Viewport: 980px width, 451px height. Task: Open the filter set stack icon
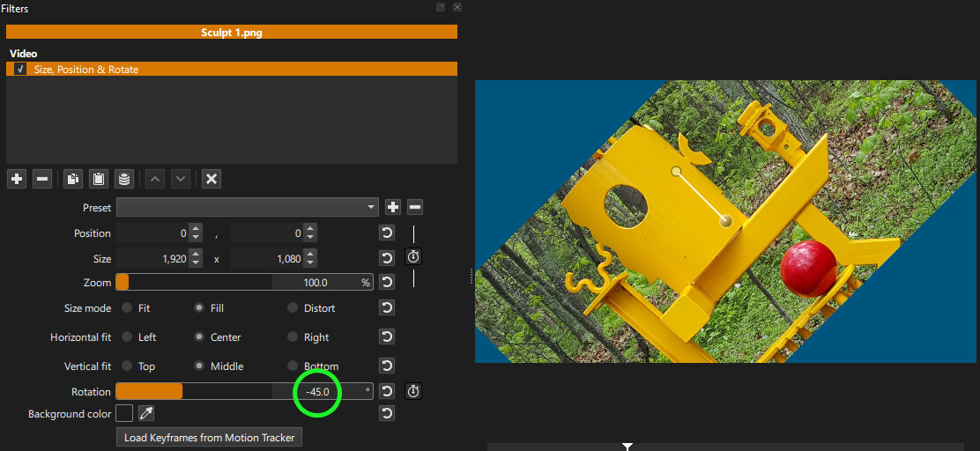pyautogui.click(x=124, y=180)
